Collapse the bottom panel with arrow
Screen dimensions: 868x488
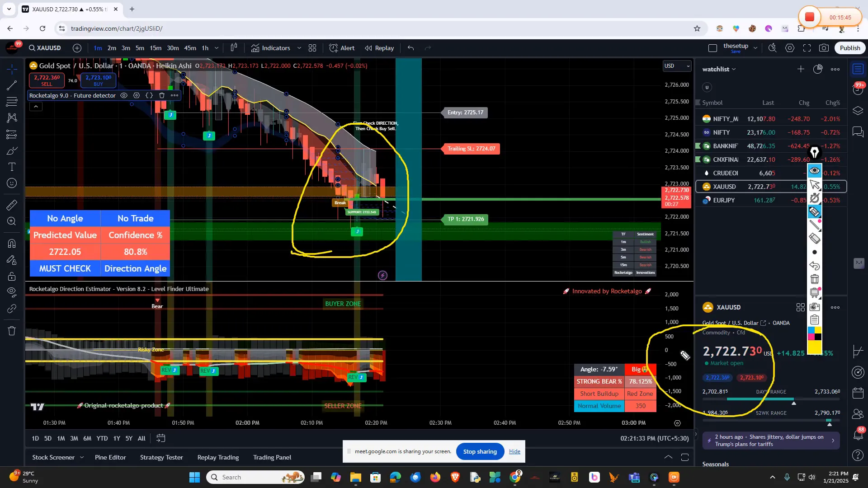pyautogui.click(x=668, y=457)
